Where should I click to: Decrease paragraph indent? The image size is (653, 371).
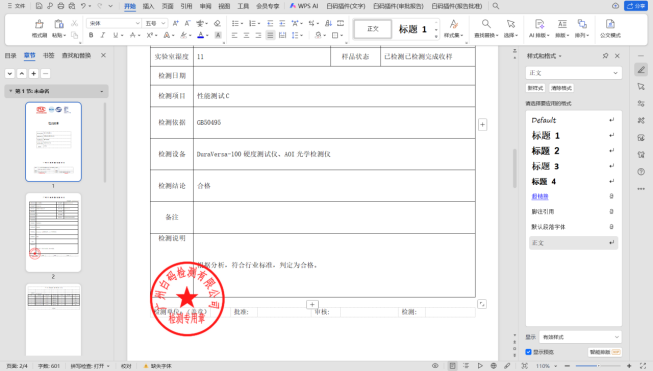click(270, 23)
